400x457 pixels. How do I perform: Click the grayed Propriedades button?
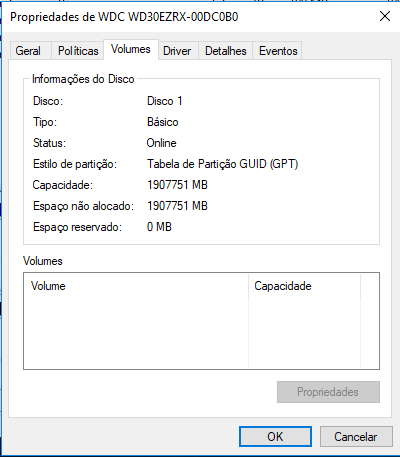point(328,392)
